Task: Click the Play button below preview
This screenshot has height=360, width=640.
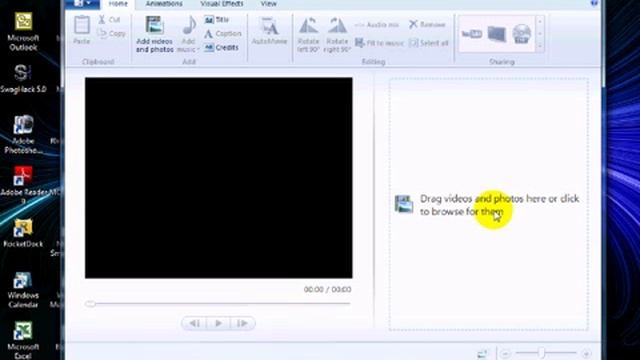Action: pos(218,323)
